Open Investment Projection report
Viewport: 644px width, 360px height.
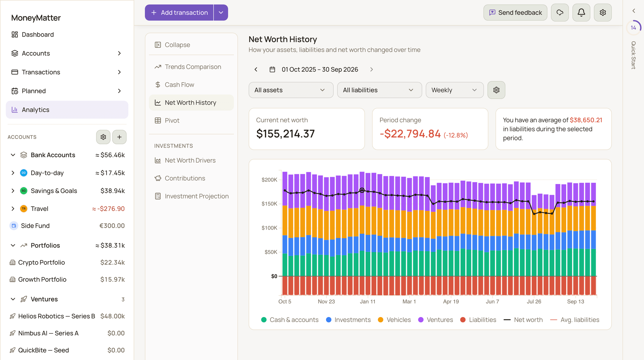[191, 196]
